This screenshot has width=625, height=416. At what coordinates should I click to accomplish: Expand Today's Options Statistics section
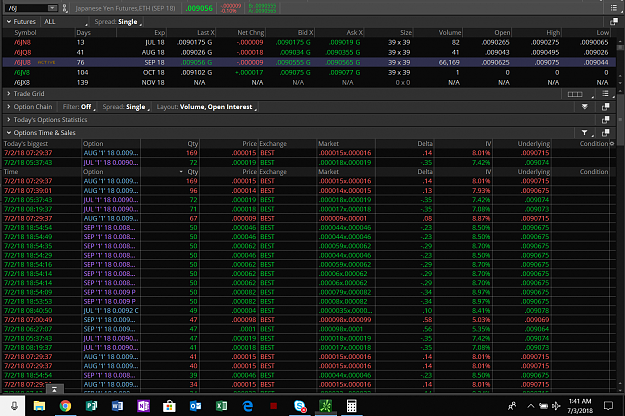[9, 120]
